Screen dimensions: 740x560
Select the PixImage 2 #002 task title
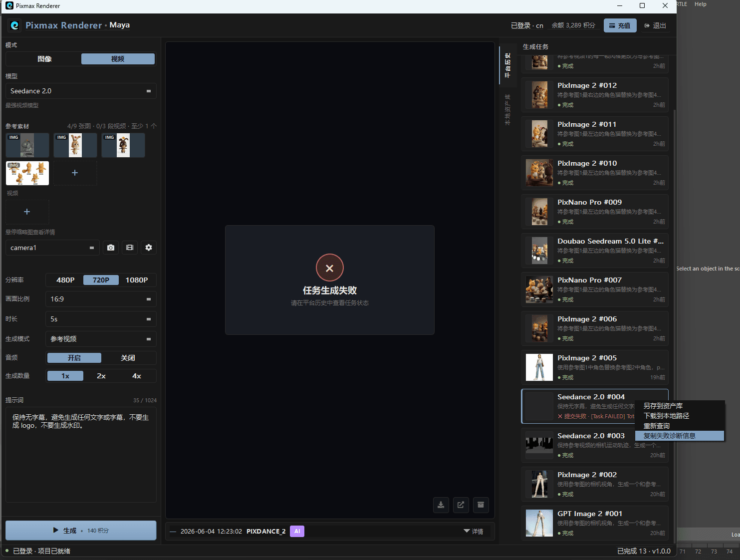[x=587, y=475]
